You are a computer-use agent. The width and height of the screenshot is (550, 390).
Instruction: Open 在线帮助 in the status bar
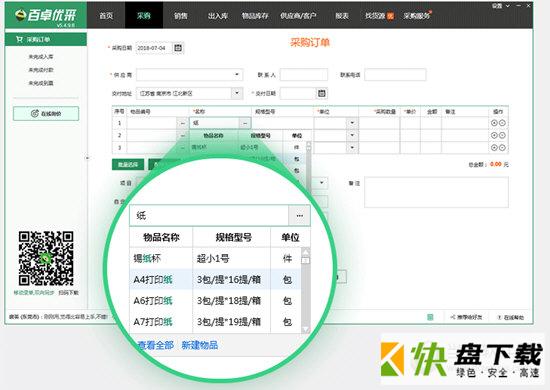point(510,317)
